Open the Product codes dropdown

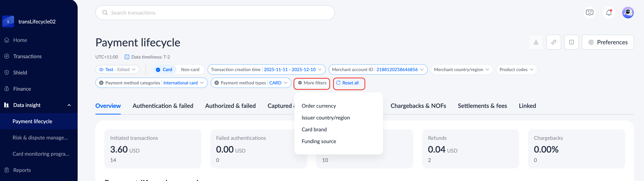pos(516,70)
